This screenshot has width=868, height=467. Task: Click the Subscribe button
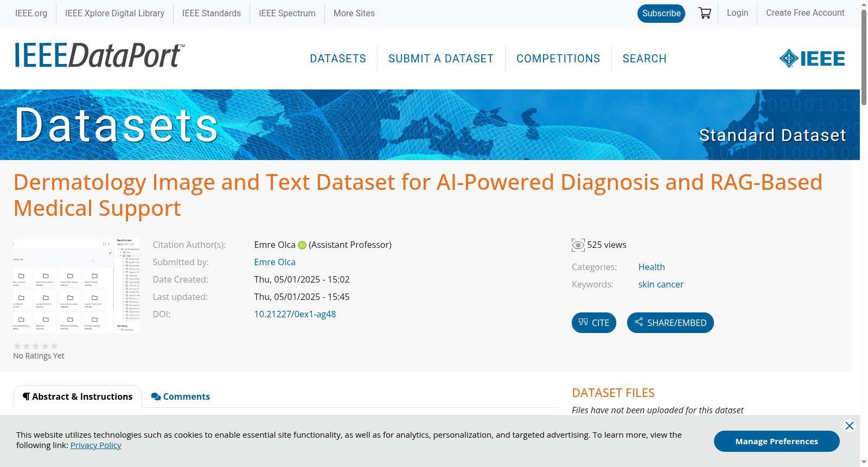pos(661,14)
